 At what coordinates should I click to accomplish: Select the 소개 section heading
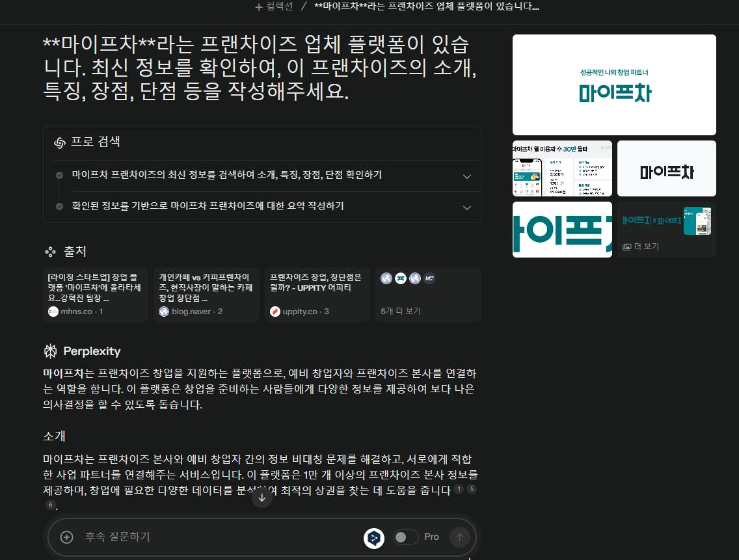point(54,436)
